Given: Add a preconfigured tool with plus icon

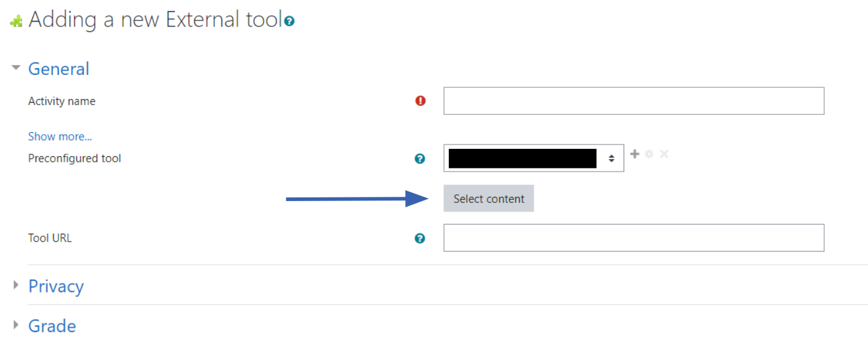Looking at the screenshot, I should [635, 154].
